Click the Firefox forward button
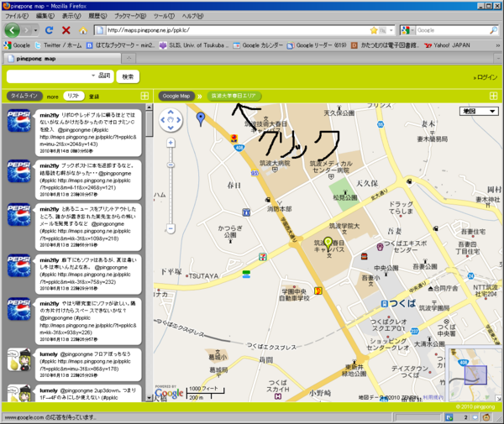Viewport: 504px width, 424px height. (x=26, y=30)
